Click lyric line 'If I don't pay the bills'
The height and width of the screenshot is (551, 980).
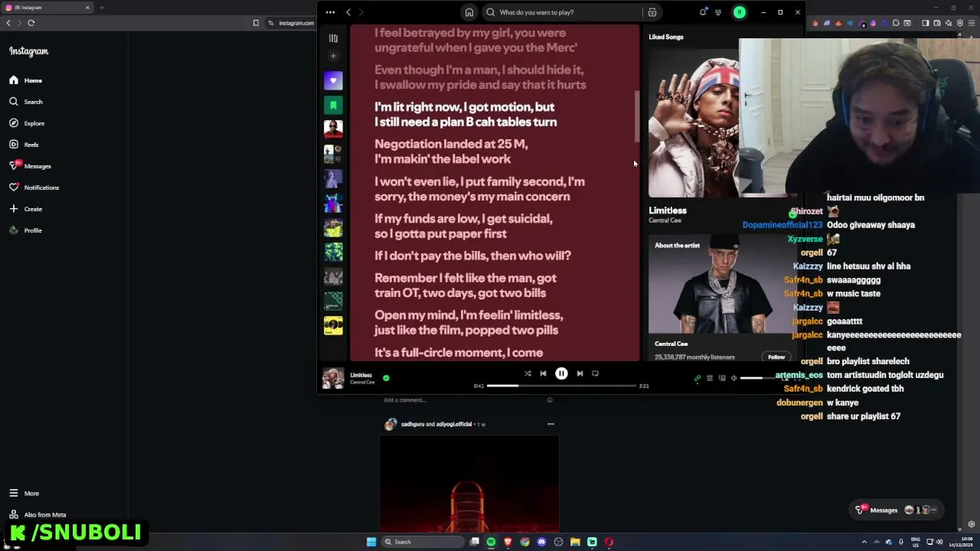[x=472, y=256]
